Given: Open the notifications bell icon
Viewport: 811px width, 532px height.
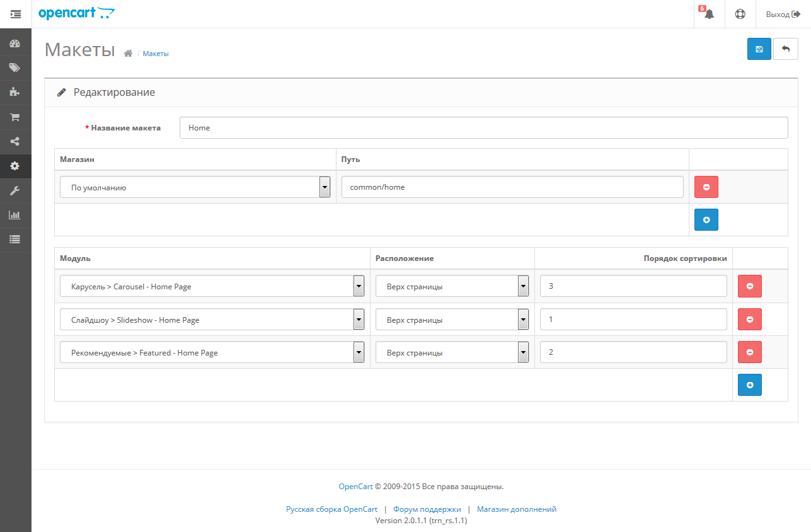Looking at the screenshot, I should pyautogui.click(x=709, y=14).
